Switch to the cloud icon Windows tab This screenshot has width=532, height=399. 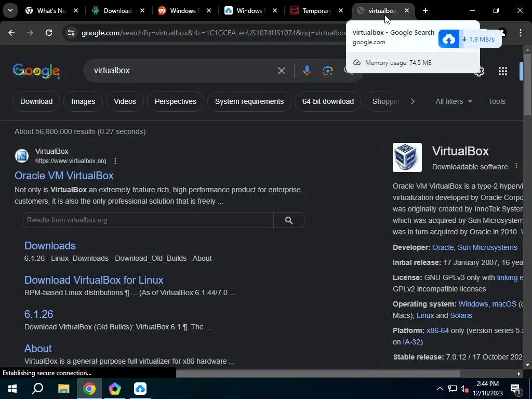coord(245,11)
